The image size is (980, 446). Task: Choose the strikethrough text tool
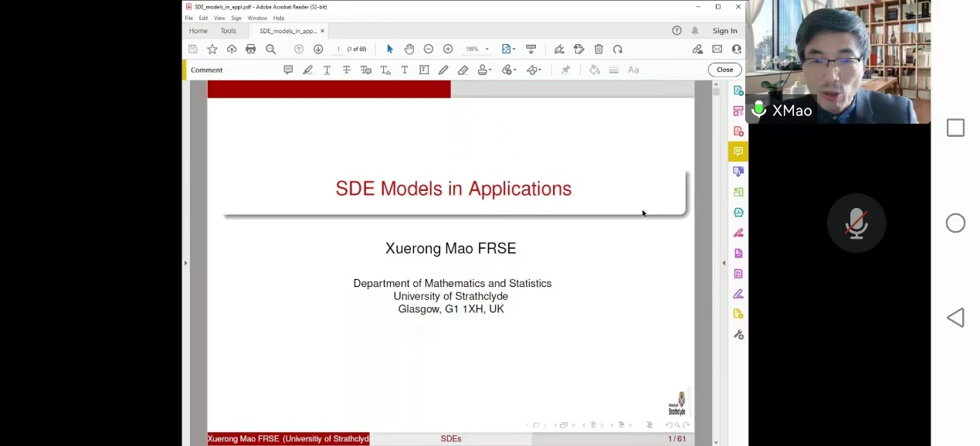point(347,70)
